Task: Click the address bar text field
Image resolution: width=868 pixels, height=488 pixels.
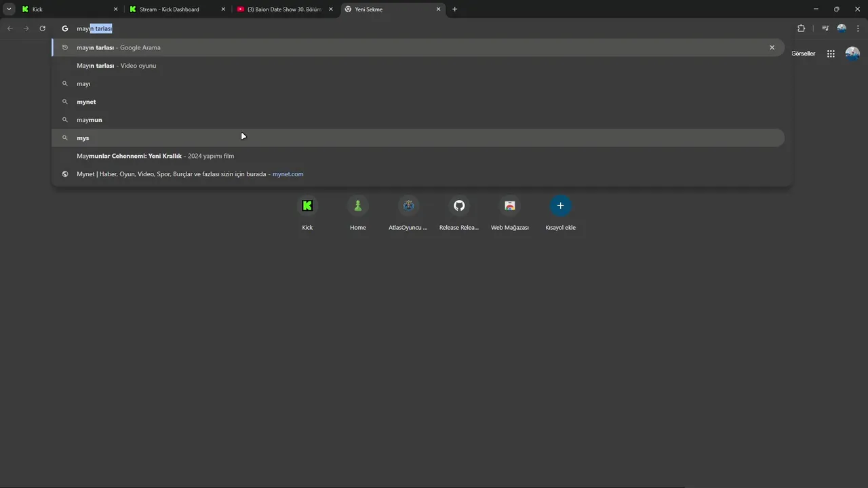Action: (x=420, y=28)
